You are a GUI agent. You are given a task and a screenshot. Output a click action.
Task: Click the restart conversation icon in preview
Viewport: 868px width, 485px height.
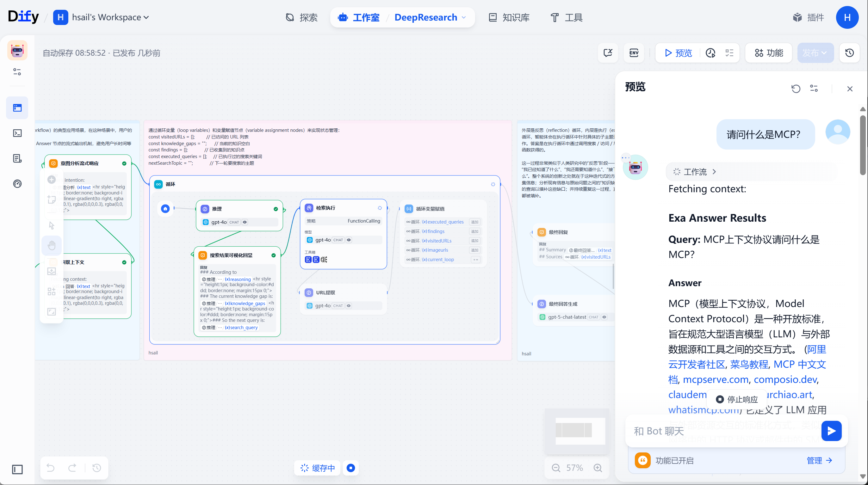pyautogui.click(x=796, y=89)
